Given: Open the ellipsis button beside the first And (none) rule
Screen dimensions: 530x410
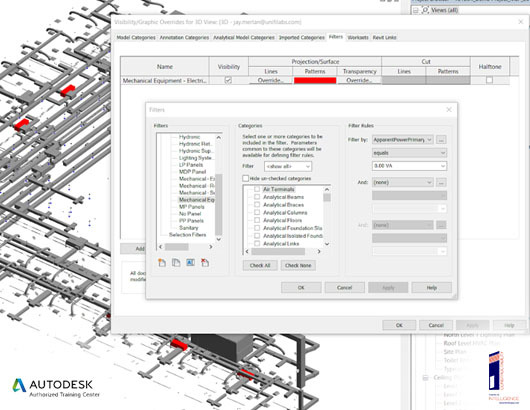Looking at the screenshot, I should 441,183.
